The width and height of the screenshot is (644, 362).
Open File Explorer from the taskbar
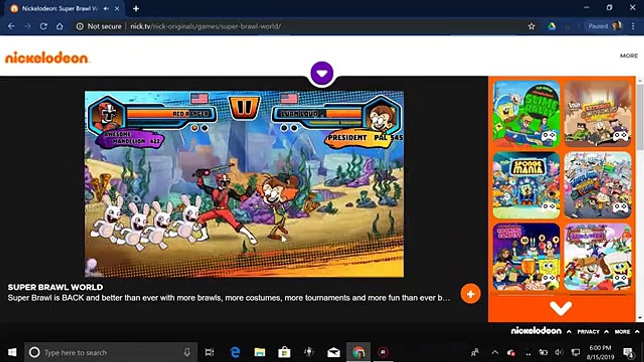point(260,352)
